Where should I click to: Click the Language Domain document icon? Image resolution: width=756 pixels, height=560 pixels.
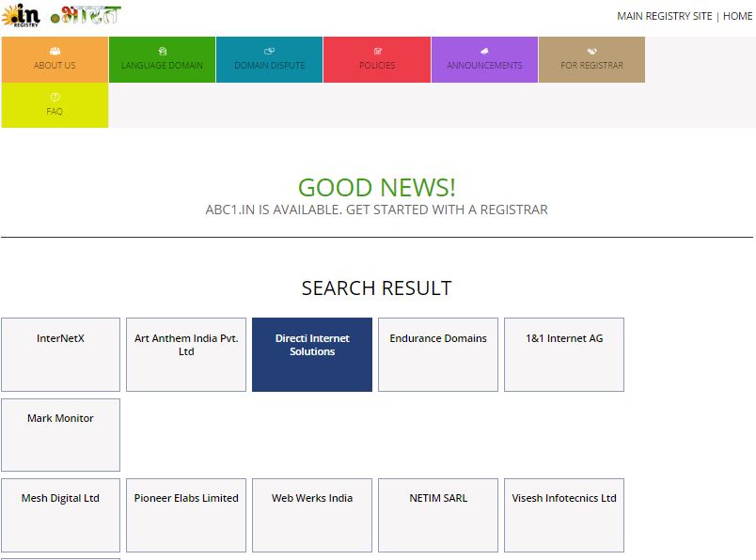[x=163, y=51]
